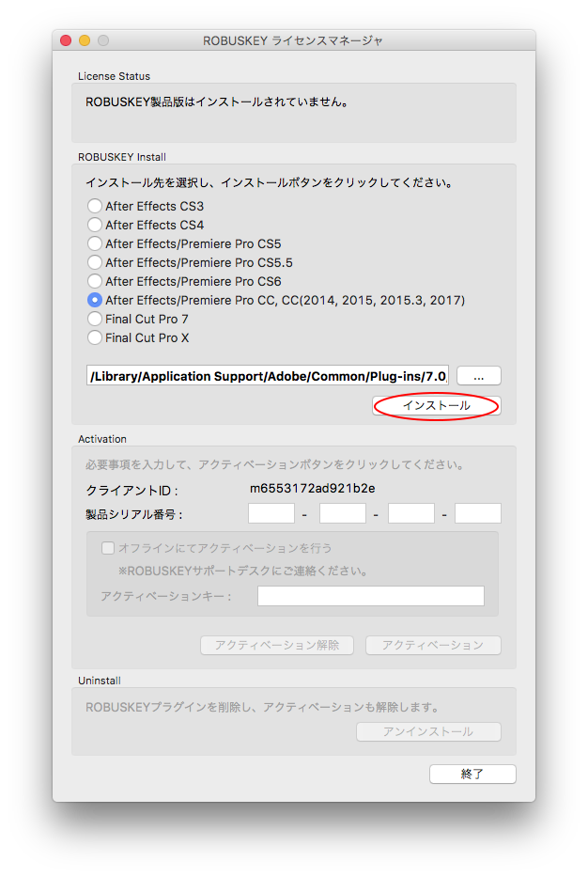Image resolution: width=588 pixels, height=877 pixels.
Task: Minimize the window with yellow button
Action: [85, 40]
